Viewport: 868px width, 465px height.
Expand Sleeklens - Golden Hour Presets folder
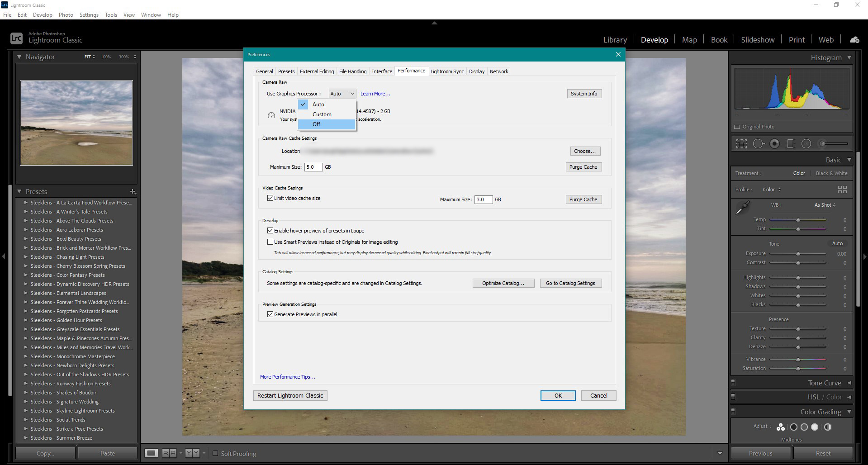26,320
